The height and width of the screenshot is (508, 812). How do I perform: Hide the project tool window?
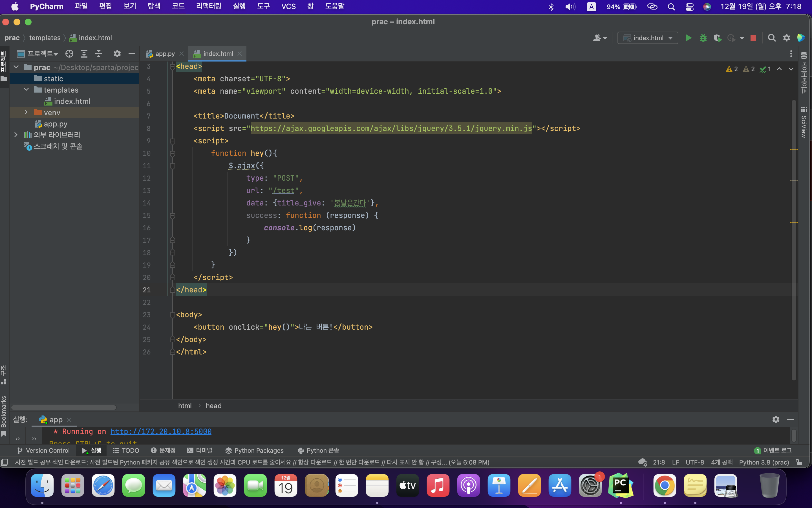point(132,54)
